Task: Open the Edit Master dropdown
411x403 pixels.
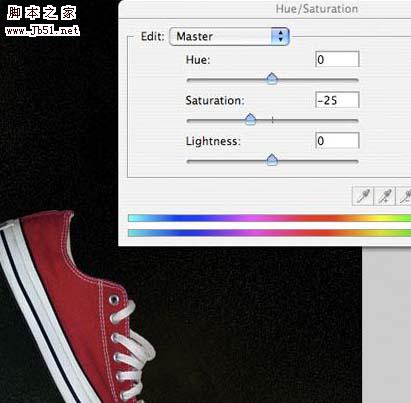Action: tap(229, 36)
